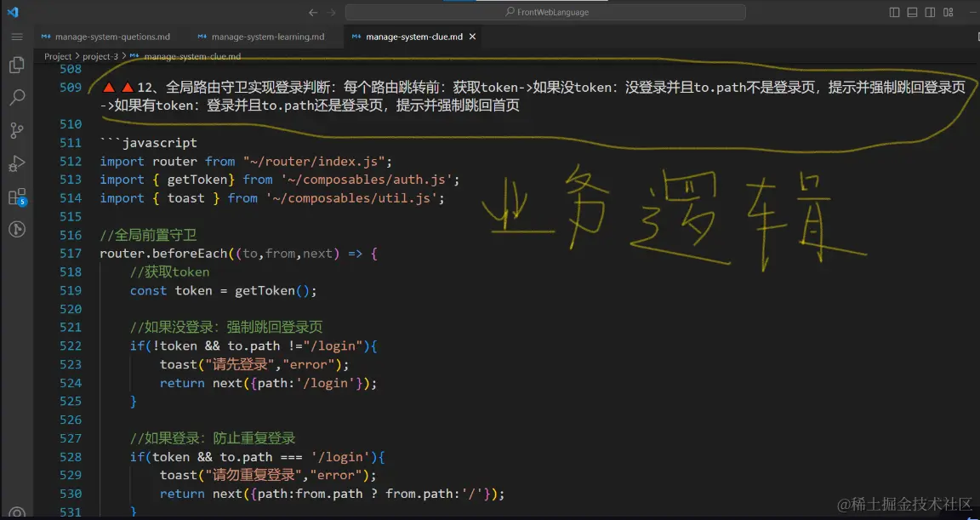Click the FrontWebLanguage command center search box
Viewport: 980px width, 520px height.
pos(545,12)
